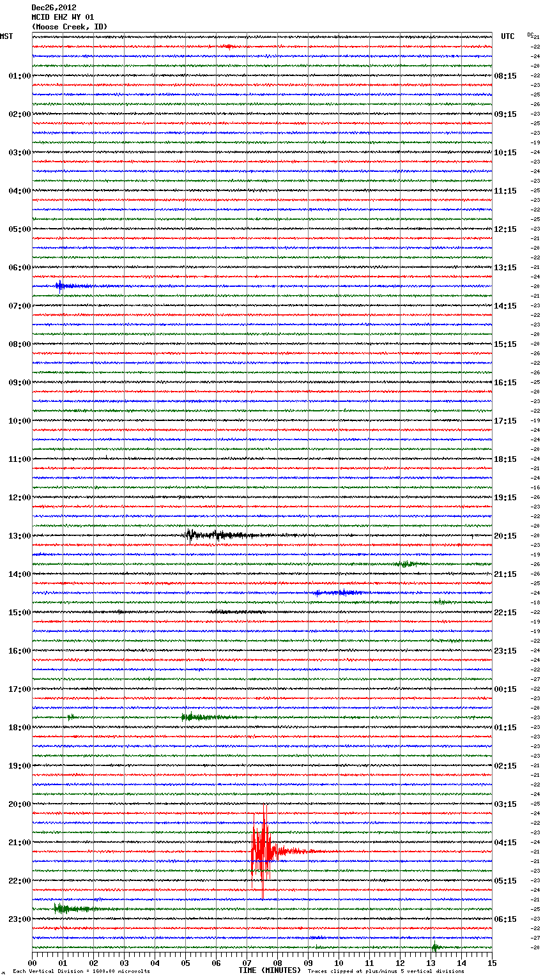Click the 03 minute tick label

[124, 963]
